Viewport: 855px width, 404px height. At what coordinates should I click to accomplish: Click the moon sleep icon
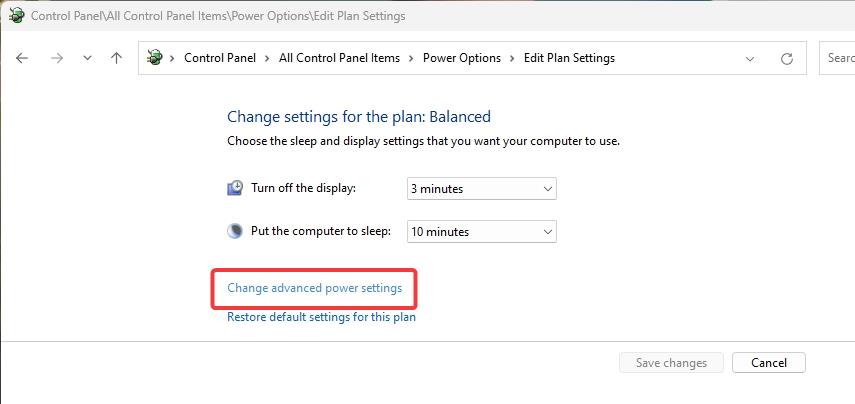[x=234, y=232]
